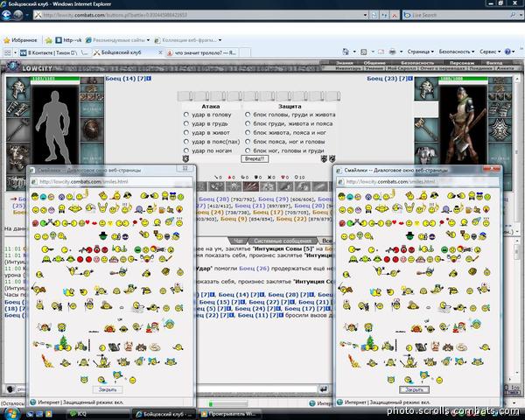Expand Рекомендуемые сайты dropdown
The width and height of the screenshot is (525, 420).
coord(148,40)
